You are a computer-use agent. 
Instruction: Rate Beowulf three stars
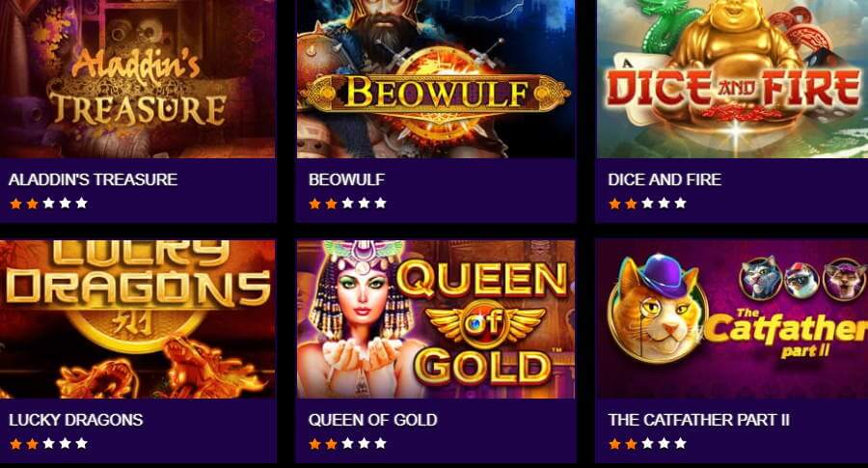pos(347,204)
